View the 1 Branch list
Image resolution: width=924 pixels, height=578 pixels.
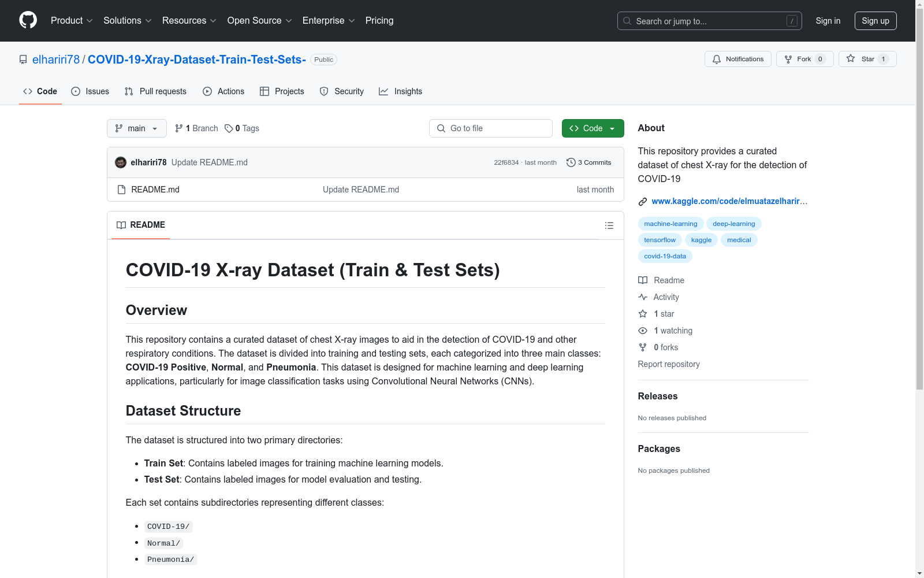click(196, 128)
